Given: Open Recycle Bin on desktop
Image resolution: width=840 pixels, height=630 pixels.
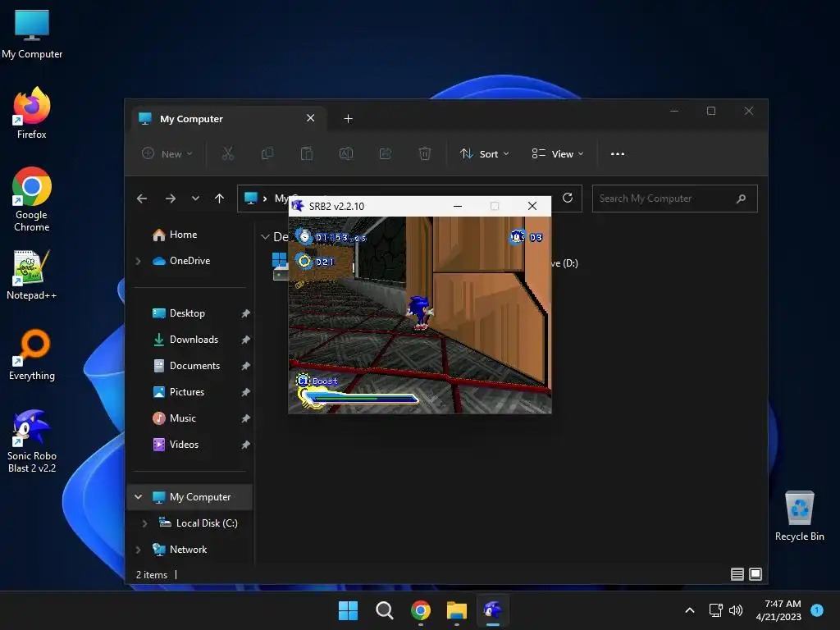Looking at the screenshot, I should click(x=799, y=516).
